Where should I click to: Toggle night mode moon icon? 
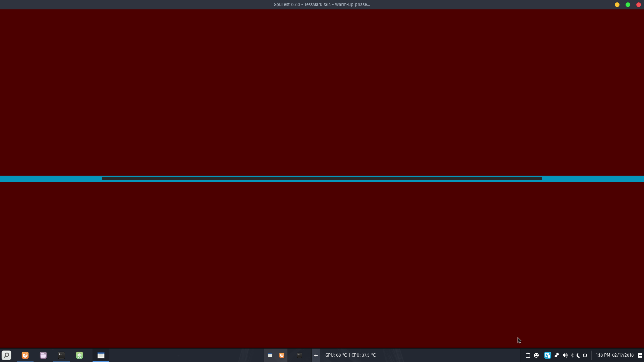click(578, 355)
